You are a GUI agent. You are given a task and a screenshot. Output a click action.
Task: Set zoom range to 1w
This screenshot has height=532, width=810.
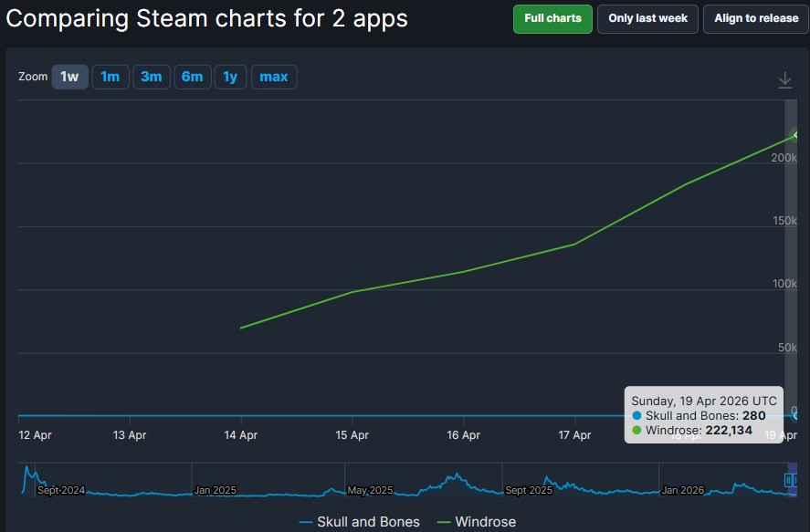[x=69, y=77]
